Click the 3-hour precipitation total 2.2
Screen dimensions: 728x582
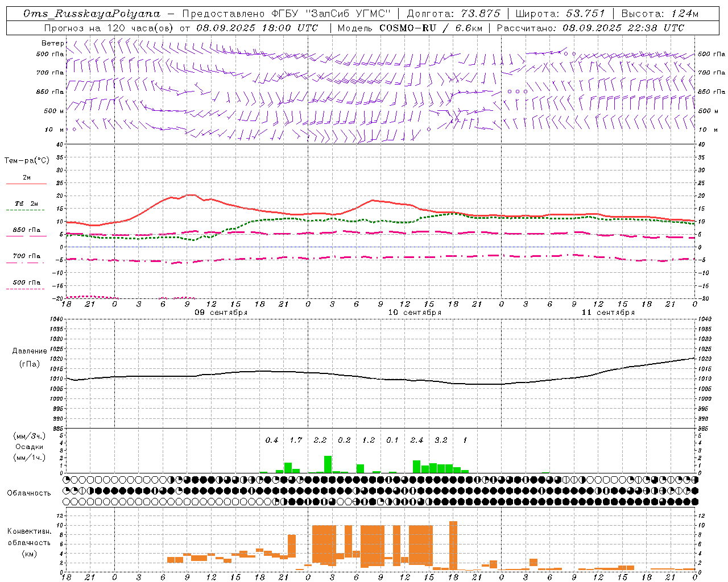(x=320, y=440)
